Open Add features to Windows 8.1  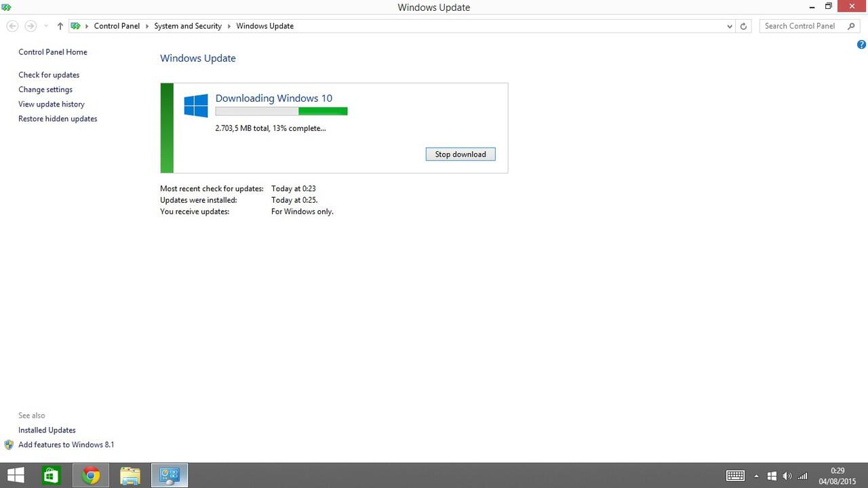66,445
